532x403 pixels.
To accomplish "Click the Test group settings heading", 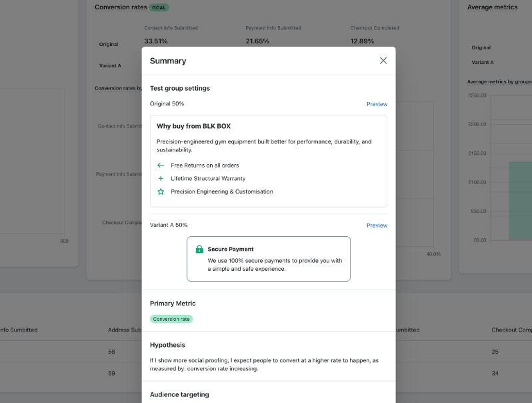I will [180, 88].
